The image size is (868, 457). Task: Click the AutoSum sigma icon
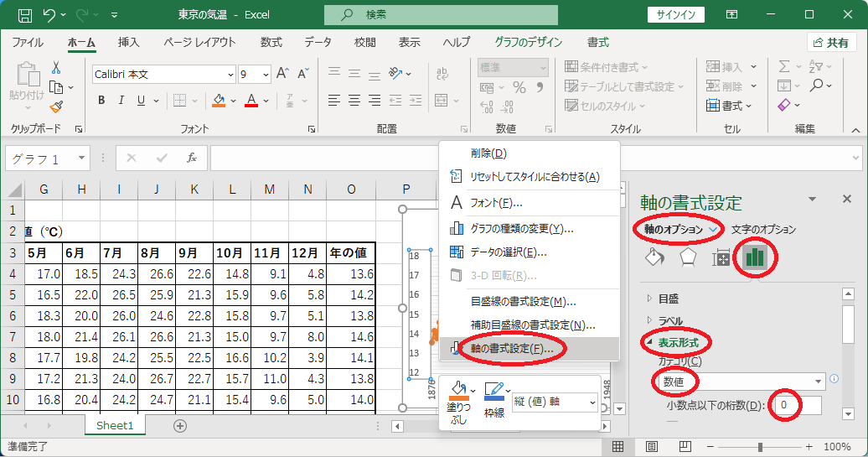(784, 67)
